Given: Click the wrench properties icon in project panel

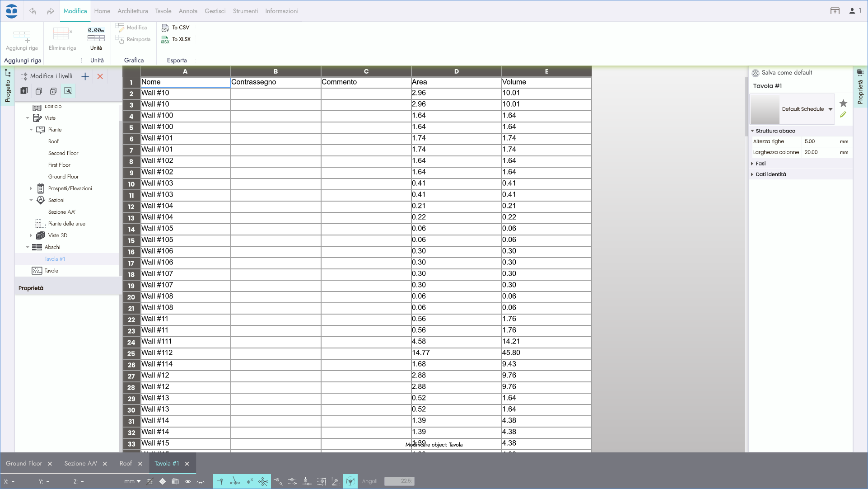Looking at the screenshot, I should (x=68, y=91).
